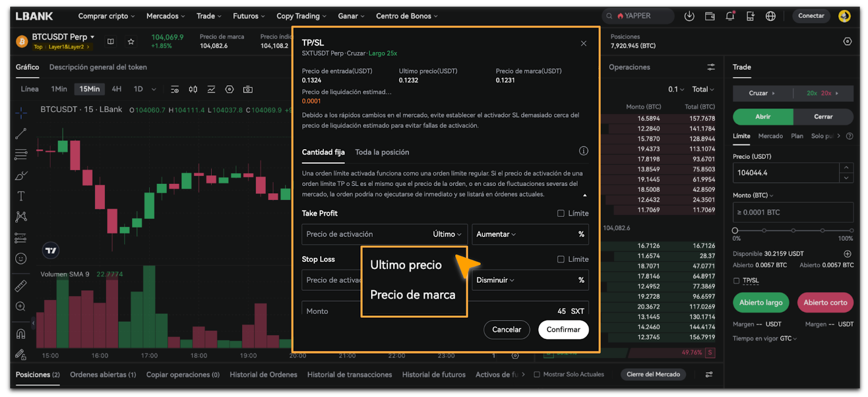
Task: Open layout settings icon at far right
Action: 847,41
